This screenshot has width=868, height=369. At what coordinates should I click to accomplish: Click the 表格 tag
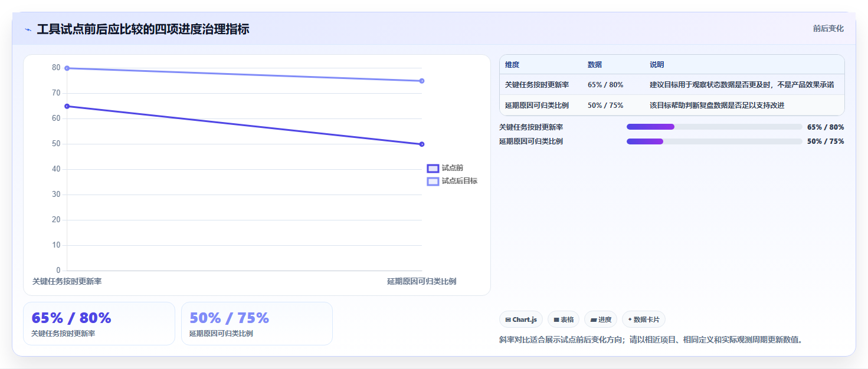click(564, 319)
